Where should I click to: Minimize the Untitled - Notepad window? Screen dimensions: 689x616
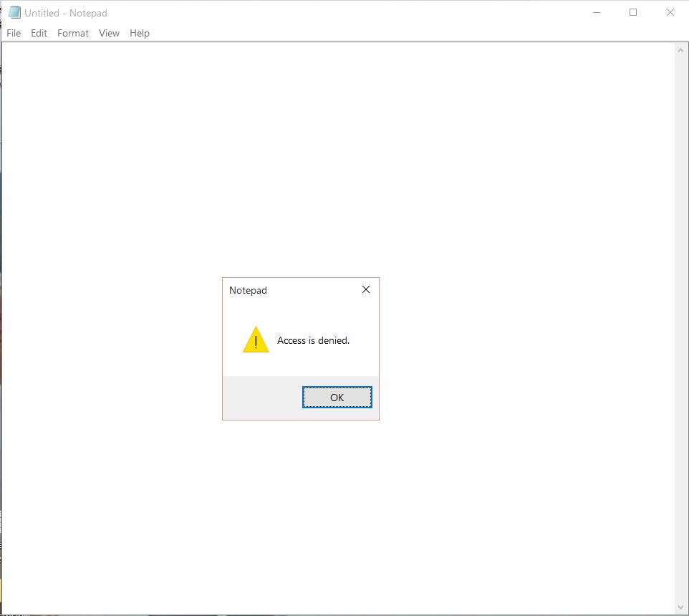pos(597,13)
